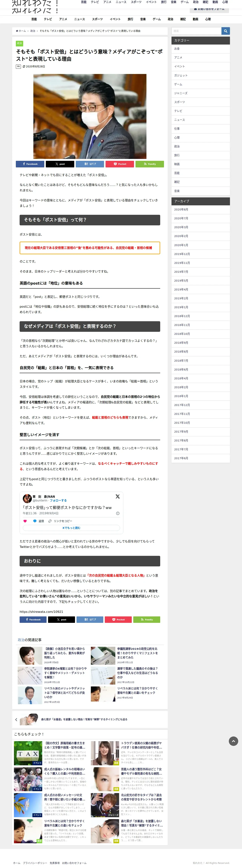Viewport: 242px width, 868px height.
Task: Share on Facebook using the button under the photo
Action: pyautogui.click(x=30, y=164)
